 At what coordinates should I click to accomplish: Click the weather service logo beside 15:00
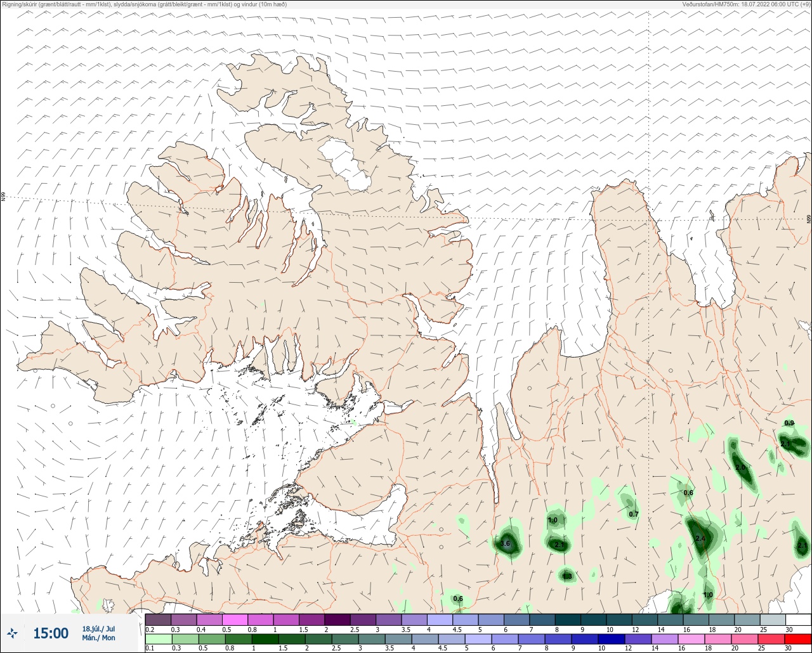(12, 633)
